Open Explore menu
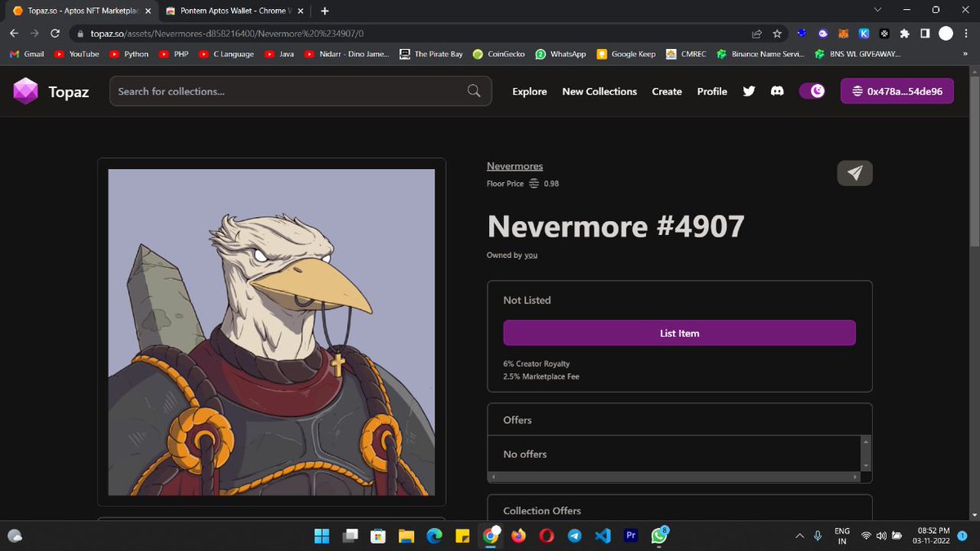The image size is (980, 551). (x=529, y=91)
